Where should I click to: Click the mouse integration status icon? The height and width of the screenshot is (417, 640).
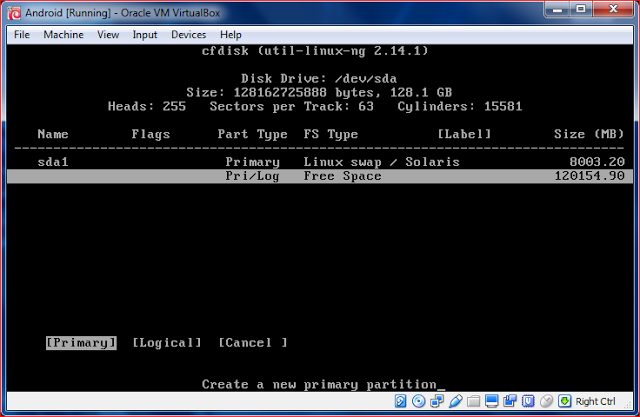click(x=546, y=401)
